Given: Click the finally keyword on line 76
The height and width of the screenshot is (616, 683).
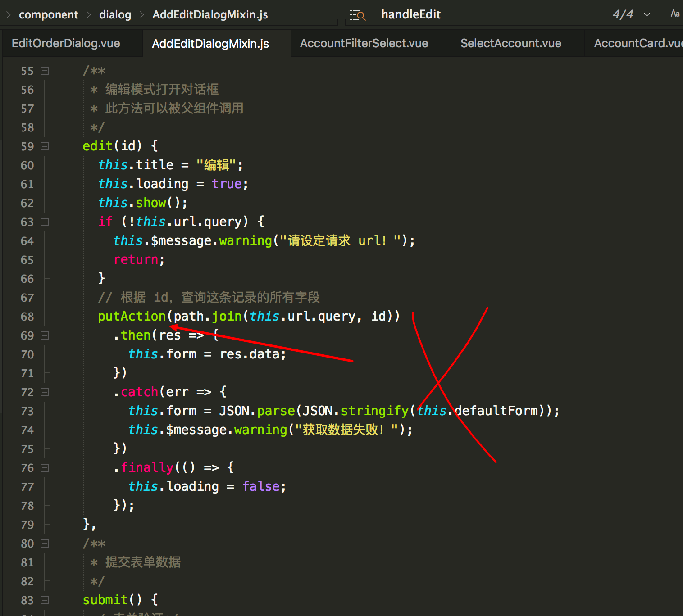Looking at the screenshot, I should click(x=147, y=467).
